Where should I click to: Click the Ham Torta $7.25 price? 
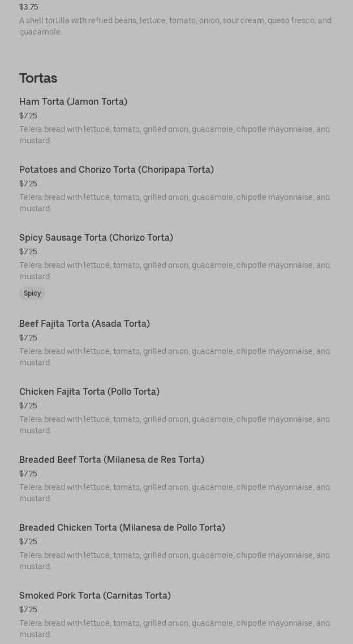28,116
